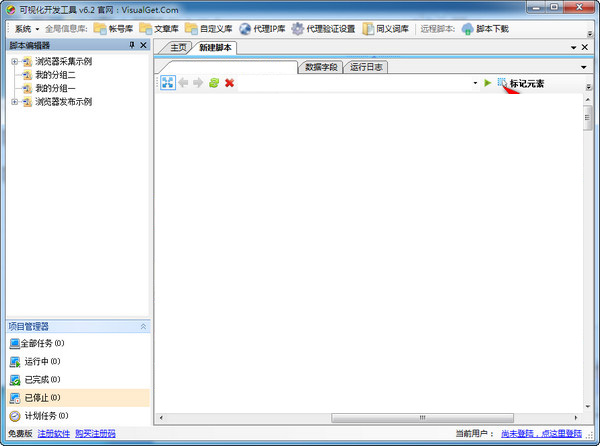The width and height of the screenshot is (600, 446).
Task: Click the 尚未登陆，点这里登陆 login link
Action: click(x=541, y=433)
